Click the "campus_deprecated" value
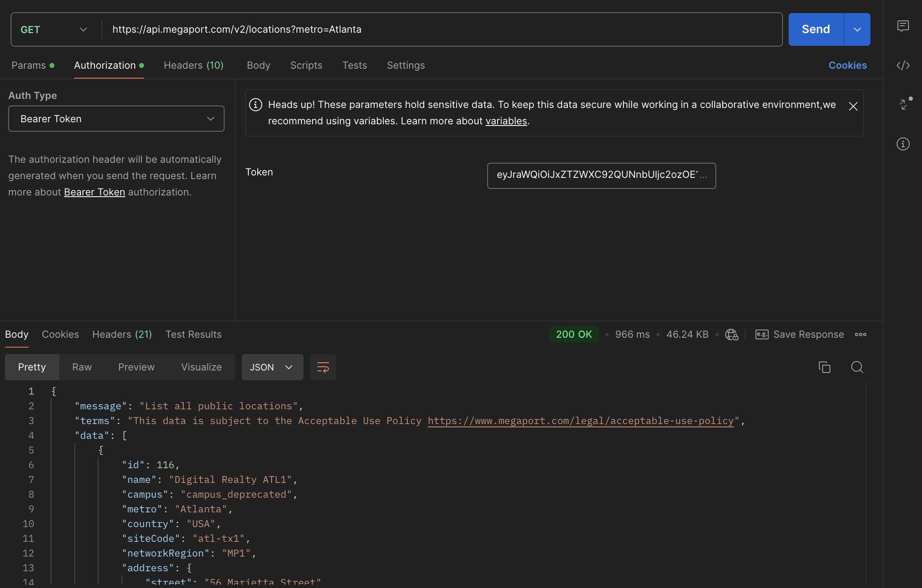 [x=236, y=494]
